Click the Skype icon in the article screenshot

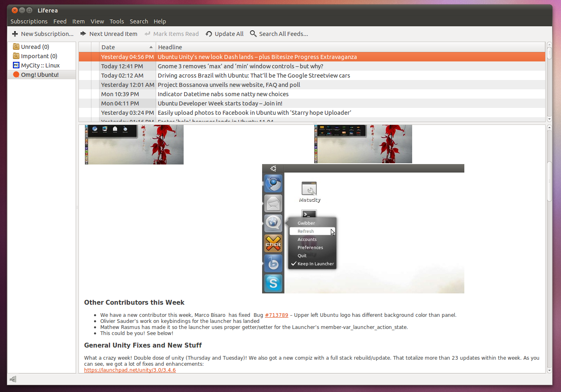click(x=273, y=283)
